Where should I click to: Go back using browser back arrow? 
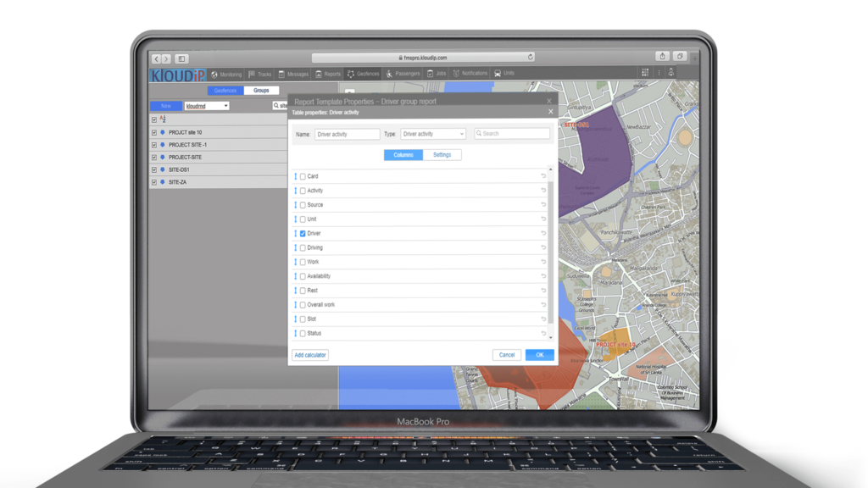(x=157, y=58)
